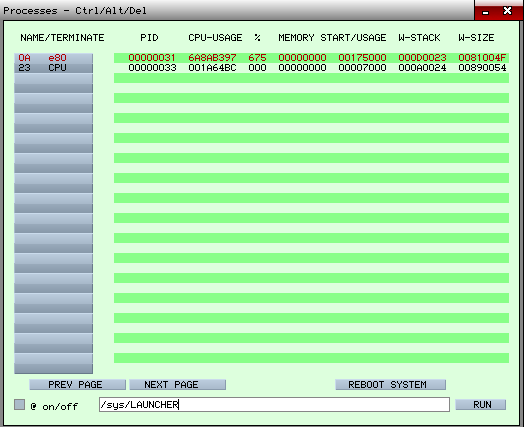Select W-SIZE value 0081004F

click(x=482, y=58)
